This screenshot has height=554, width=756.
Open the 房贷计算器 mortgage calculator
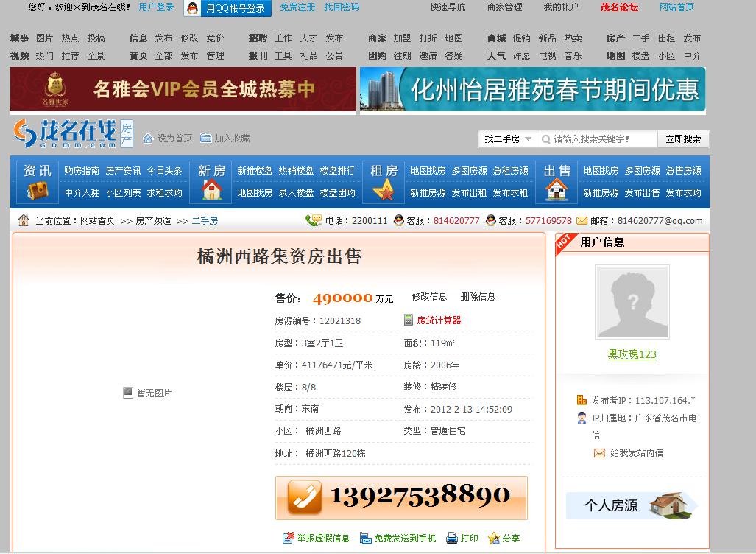[439, 320]
